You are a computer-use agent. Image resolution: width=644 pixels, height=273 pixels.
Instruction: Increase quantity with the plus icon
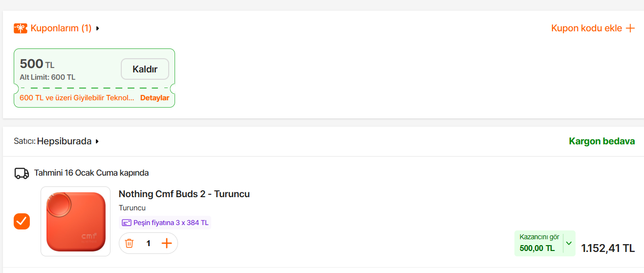pos(167,243)
